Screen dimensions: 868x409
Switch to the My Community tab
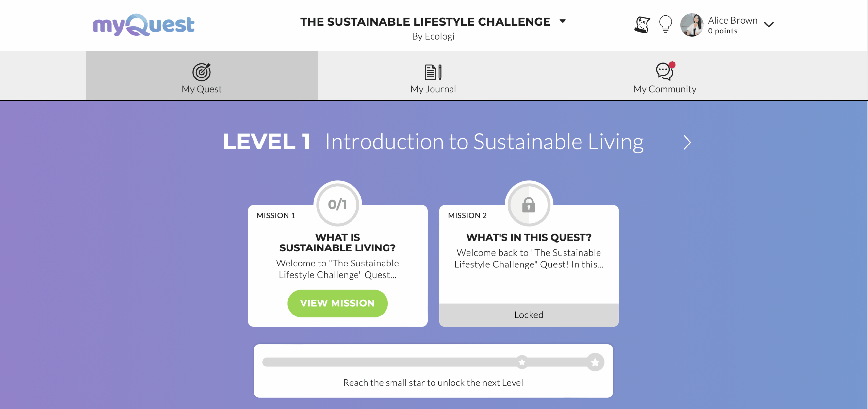pyautogui.click(x=664, y=88)
